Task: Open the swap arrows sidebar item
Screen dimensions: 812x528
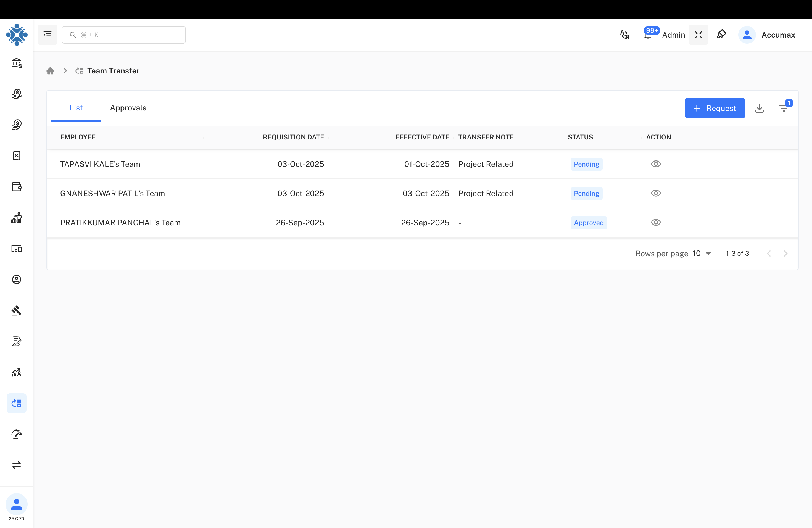Action: point(16,465)
